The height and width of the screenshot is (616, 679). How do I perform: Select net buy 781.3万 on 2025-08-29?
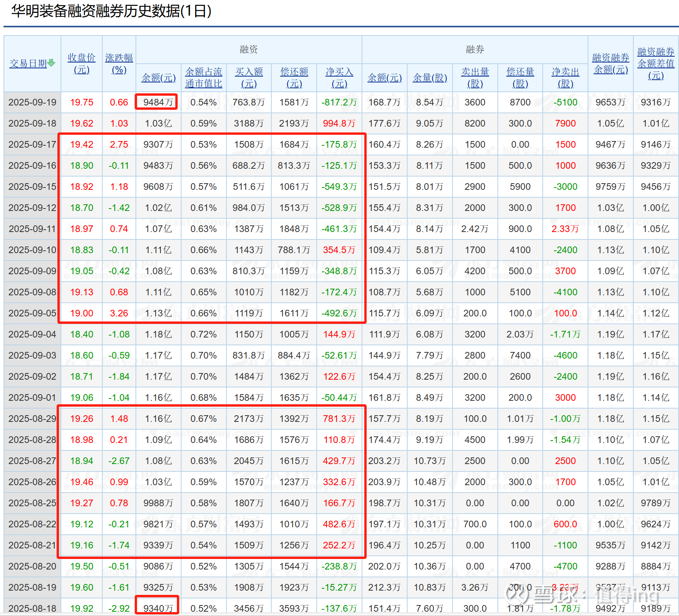point(339,419)
